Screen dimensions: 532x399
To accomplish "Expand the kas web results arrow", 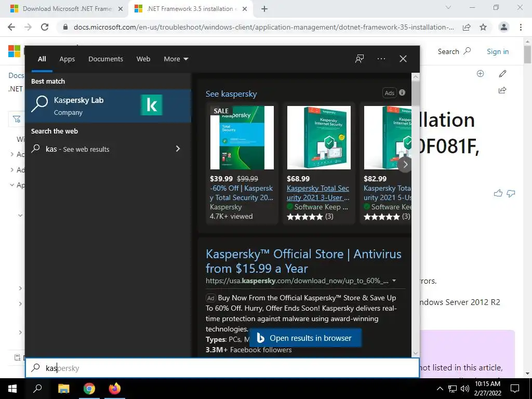I will pyautogui.click(x=178, y=149).
